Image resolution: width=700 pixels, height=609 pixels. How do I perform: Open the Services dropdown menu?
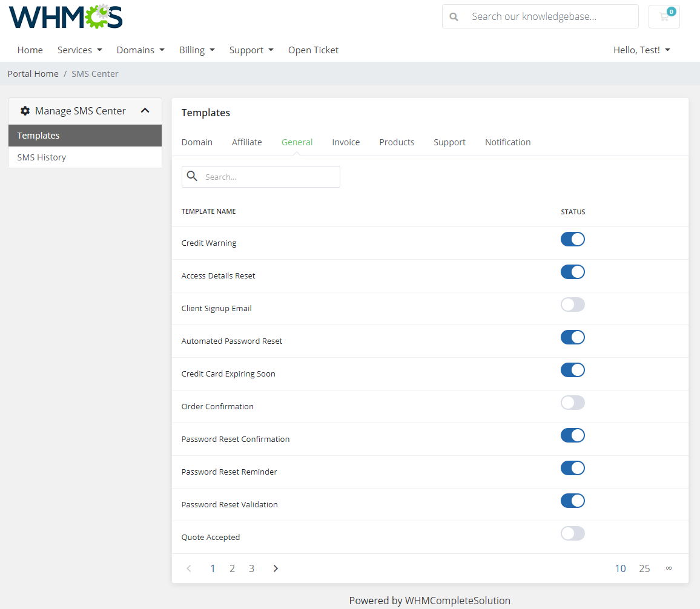79,50
